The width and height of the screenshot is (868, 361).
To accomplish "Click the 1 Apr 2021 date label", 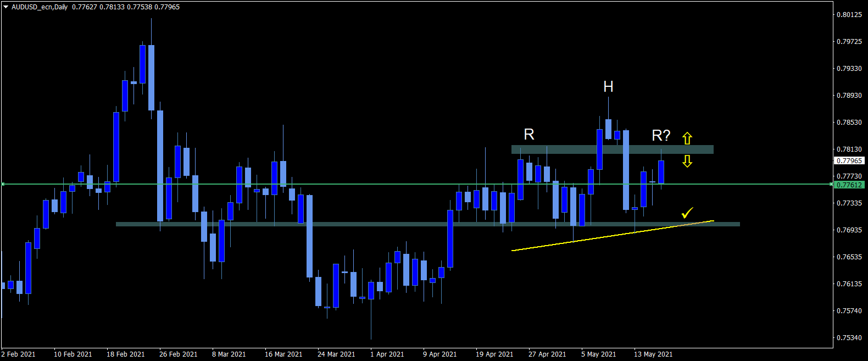I will [x=387, y=354].
